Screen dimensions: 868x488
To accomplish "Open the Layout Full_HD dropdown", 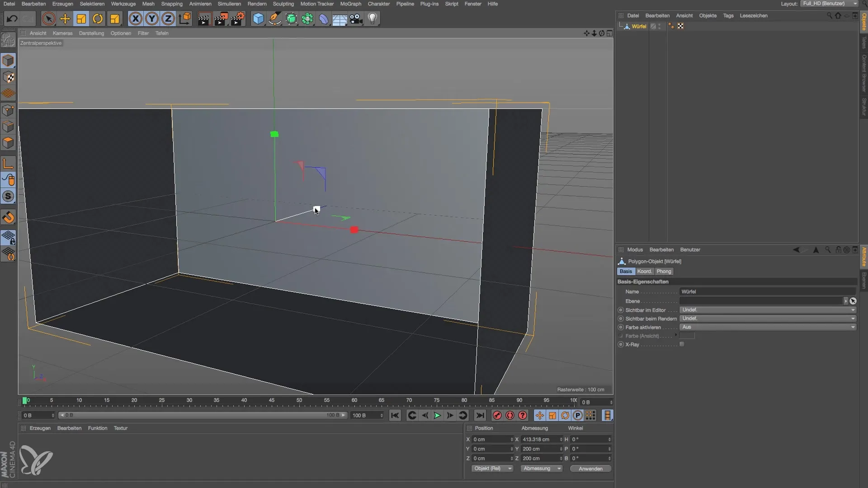I will [829, 4].
